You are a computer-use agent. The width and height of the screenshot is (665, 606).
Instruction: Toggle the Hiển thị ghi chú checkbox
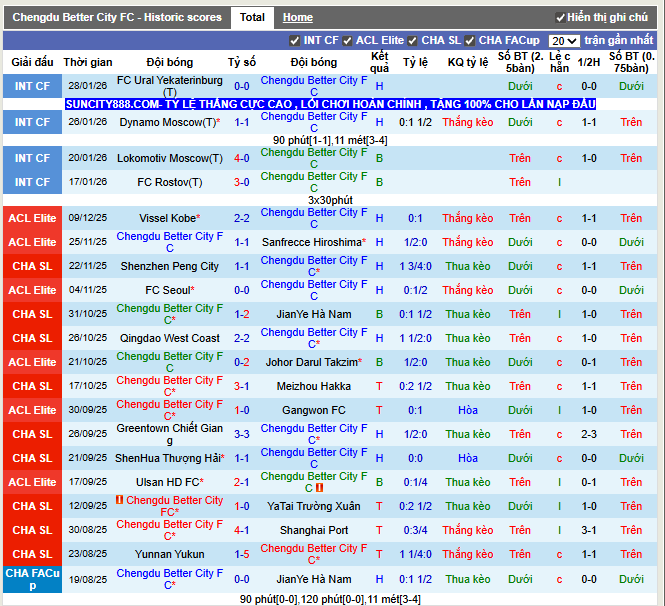[560, 18]
